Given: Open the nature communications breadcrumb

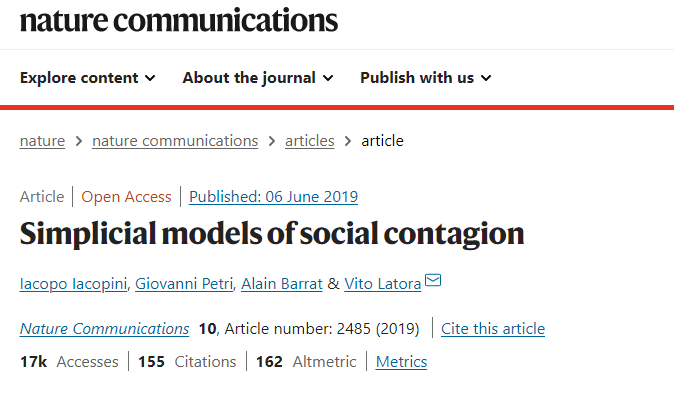Looking at the screenshot, I should click(x=175, y=141).
